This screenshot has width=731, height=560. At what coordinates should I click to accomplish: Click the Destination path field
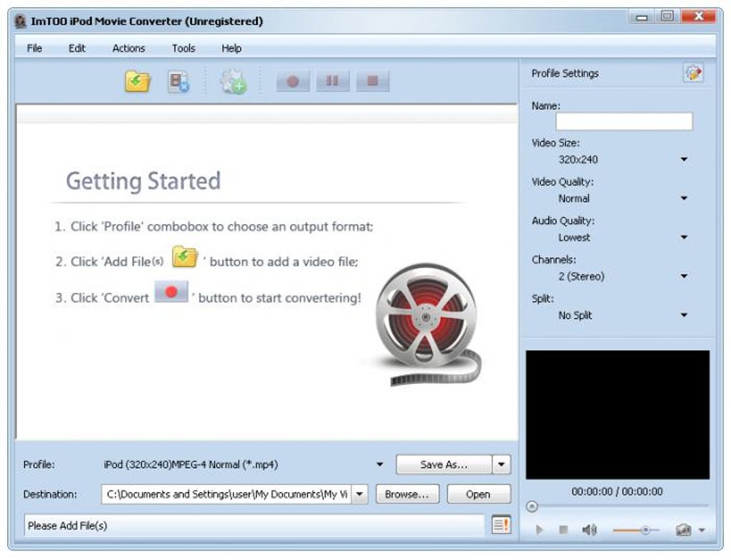click(x=226, y=494)
